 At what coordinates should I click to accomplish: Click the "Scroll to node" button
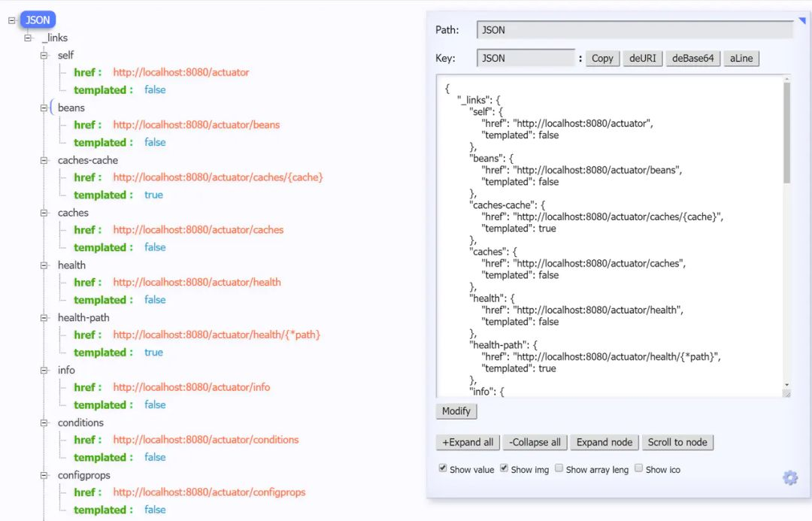pos(677,442)
